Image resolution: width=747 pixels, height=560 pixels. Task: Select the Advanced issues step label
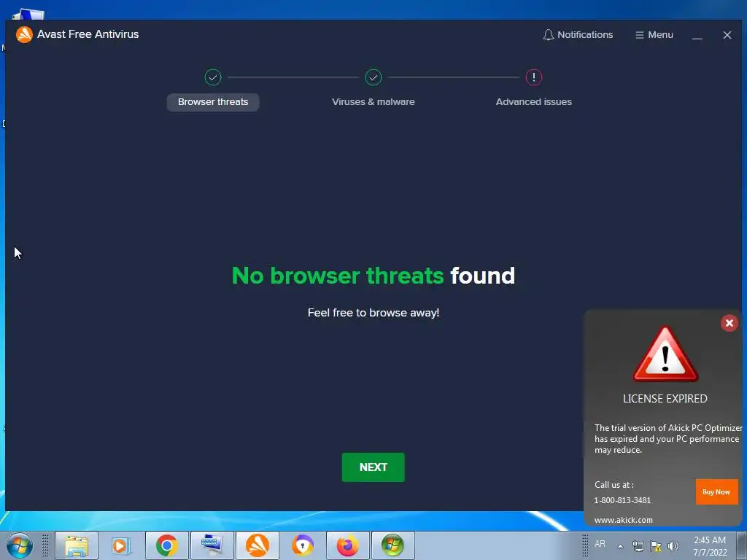(x=533, y=102)
